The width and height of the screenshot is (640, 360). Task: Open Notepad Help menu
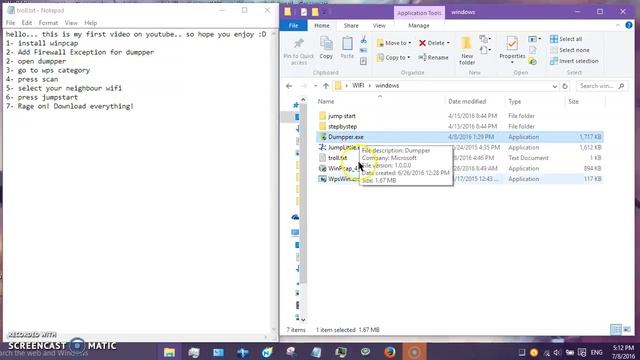(x=91, y=23)
